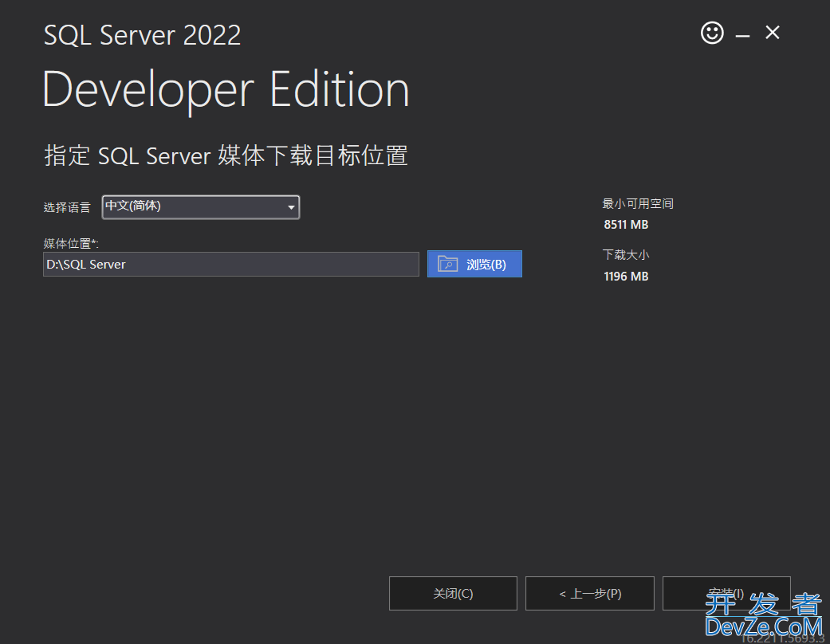
Task: Click the 选择语言 label
Action: point(67,207)
